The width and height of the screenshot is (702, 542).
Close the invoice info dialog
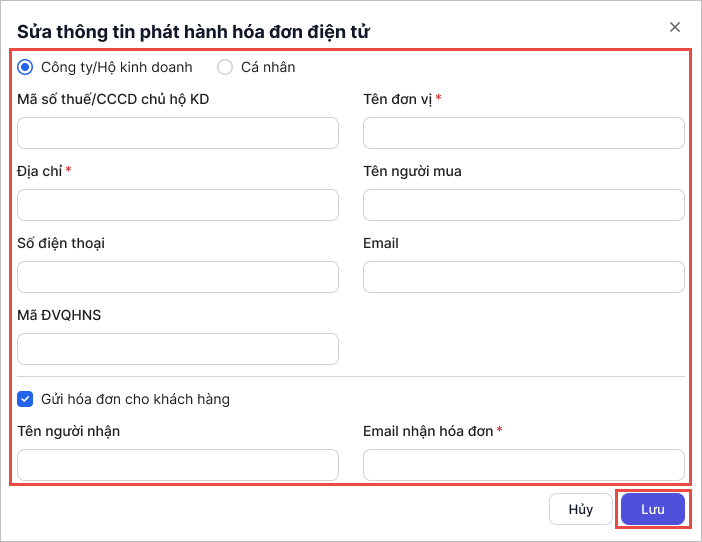675,28
